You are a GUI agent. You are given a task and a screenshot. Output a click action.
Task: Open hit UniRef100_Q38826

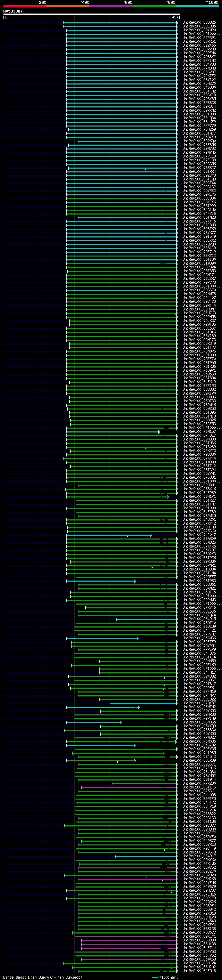click(x=199, y=23)
